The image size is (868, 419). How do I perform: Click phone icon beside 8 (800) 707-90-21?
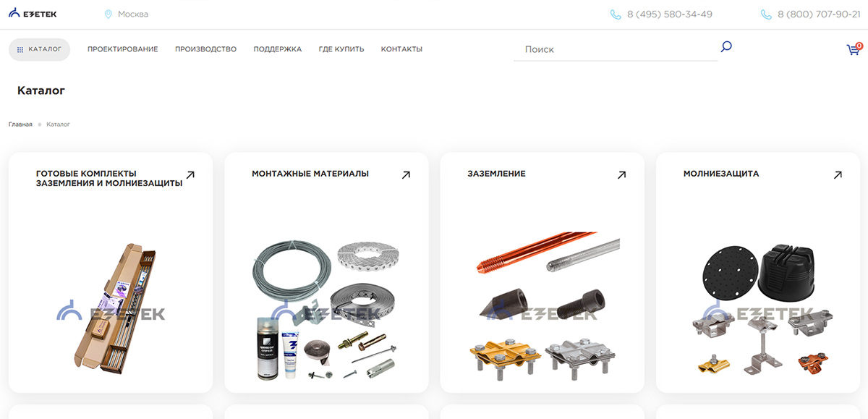766,14
